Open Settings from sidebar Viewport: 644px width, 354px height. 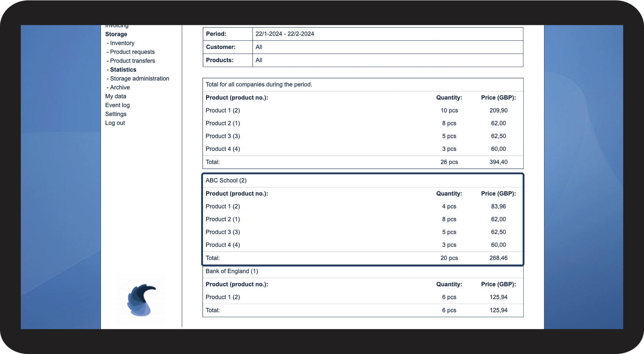point(116,114)
